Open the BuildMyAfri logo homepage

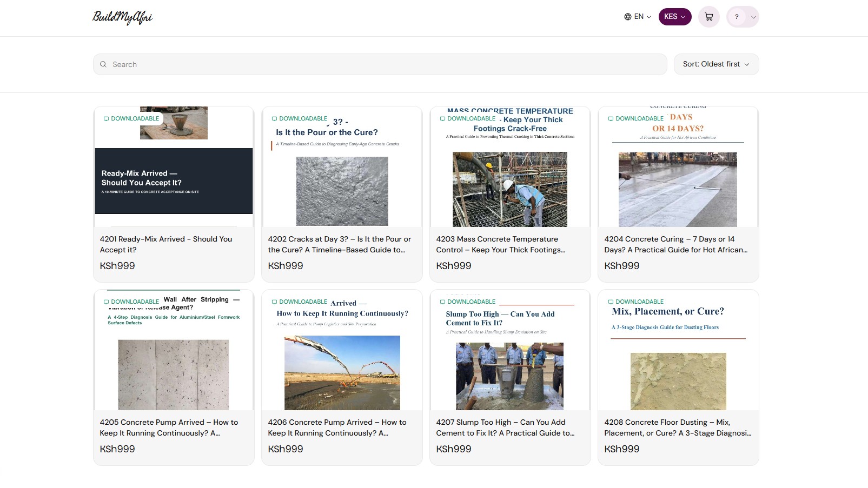click(x=123, y=17)
